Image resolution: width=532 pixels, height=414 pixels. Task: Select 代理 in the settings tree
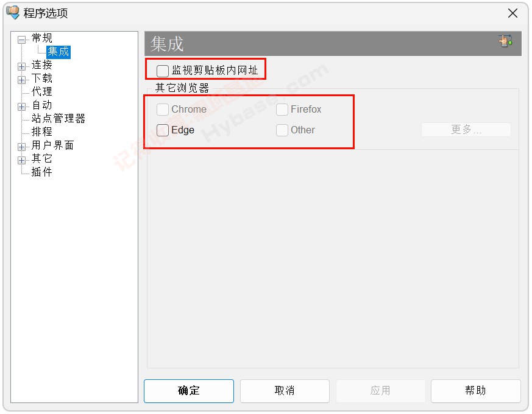(x=43, y=91)
